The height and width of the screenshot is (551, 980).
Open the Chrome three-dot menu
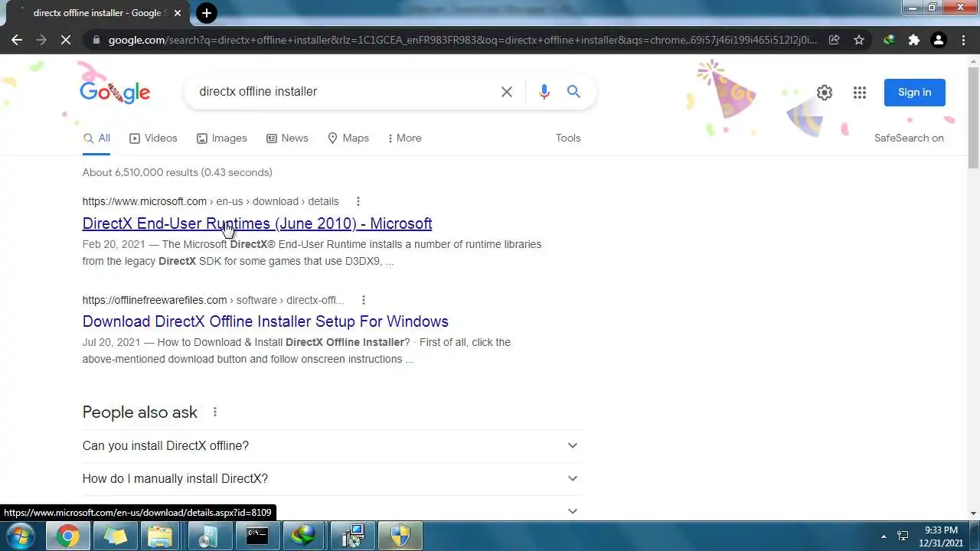(963, 40)
